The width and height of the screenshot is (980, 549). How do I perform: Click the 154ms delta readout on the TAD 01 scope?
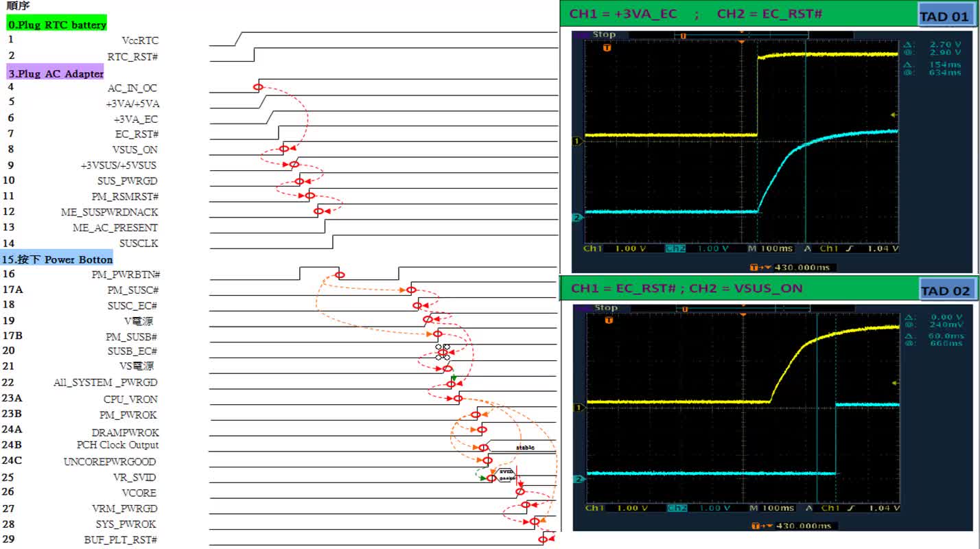[946, 65]
